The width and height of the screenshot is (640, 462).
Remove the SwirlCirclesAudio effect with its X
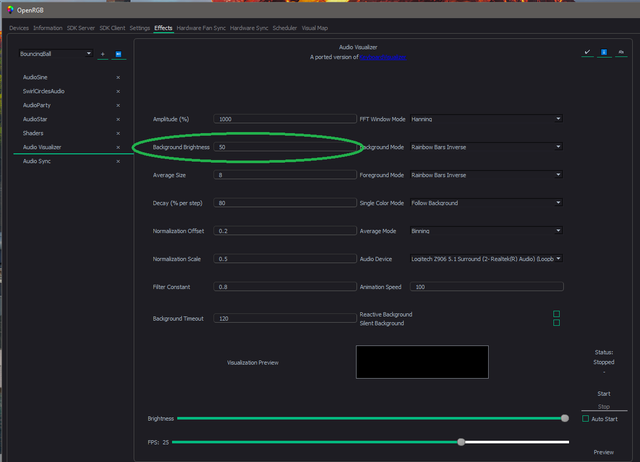(118, 91)
